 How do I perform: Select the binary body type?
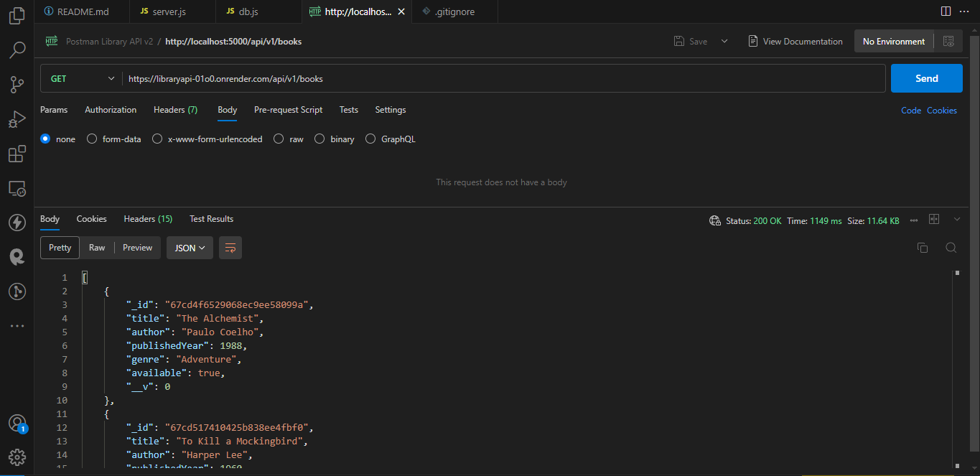(x=319, y=139)
